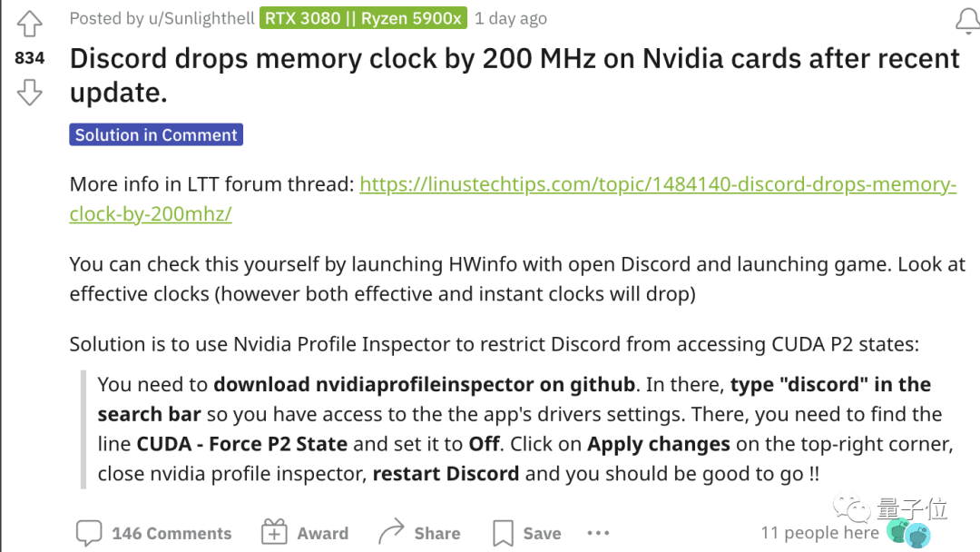980x552 pixels.
Task: Open the linustechtips.com forum thread link
Action: point(513,199)
